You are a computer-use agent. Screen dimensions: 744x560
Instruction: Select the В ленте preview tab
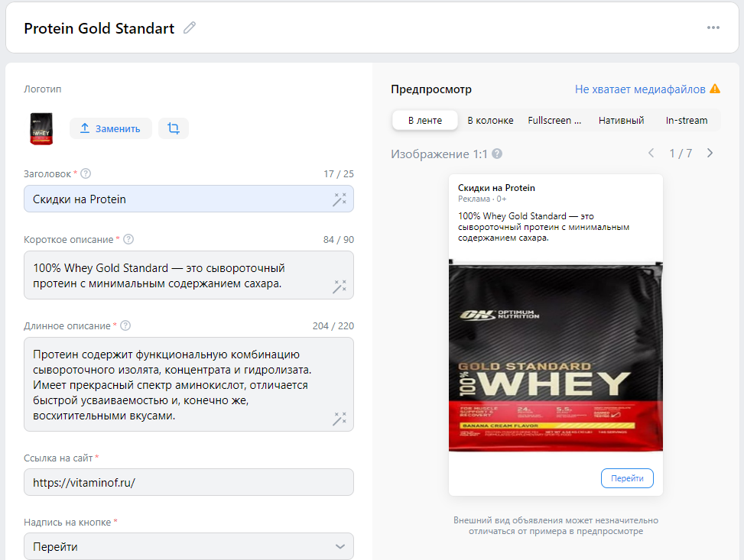pyautogui.click(x=425, y=121)
